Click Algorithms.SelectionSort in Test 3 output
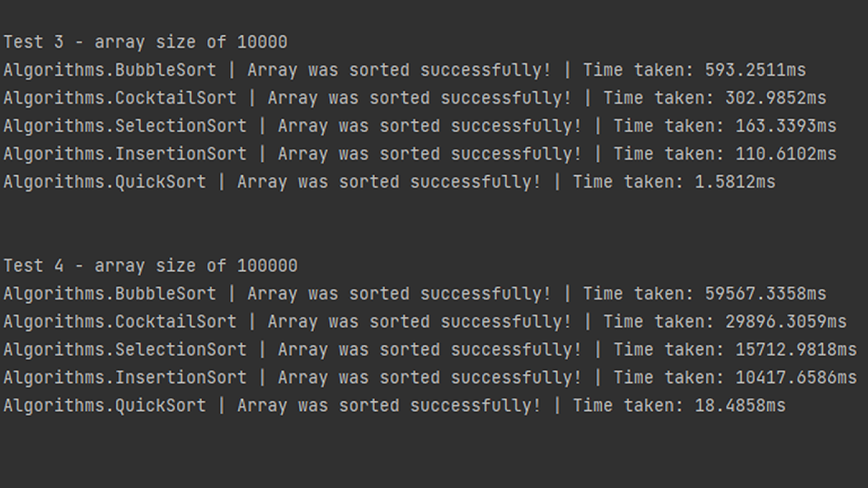Screen dimensions: 868x488 (x=125, y=126)
